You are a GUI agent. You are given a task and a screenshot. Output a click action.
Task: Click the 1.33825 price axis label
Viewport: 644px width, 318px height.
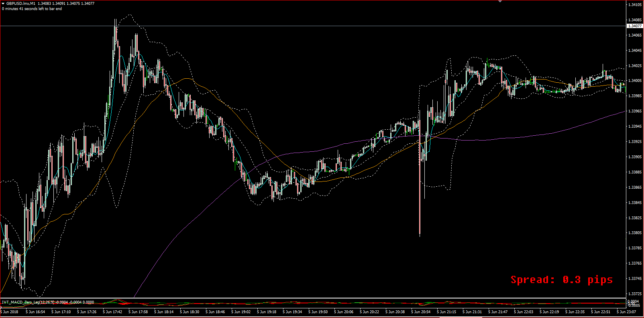[x=635, y=218]
